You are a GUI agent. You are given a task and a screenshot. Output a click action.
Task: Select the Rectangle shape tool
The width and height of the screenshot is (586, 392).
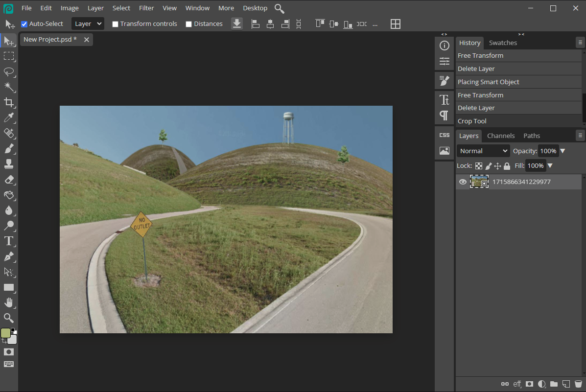point(9,287)
